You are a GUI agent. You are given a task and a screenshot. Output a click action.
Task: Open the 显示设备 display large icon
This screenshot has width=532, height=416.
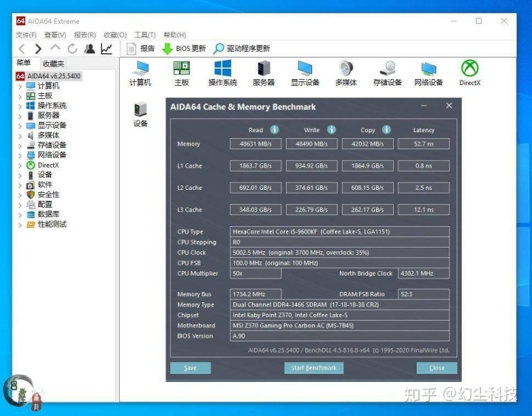(305, 73)
